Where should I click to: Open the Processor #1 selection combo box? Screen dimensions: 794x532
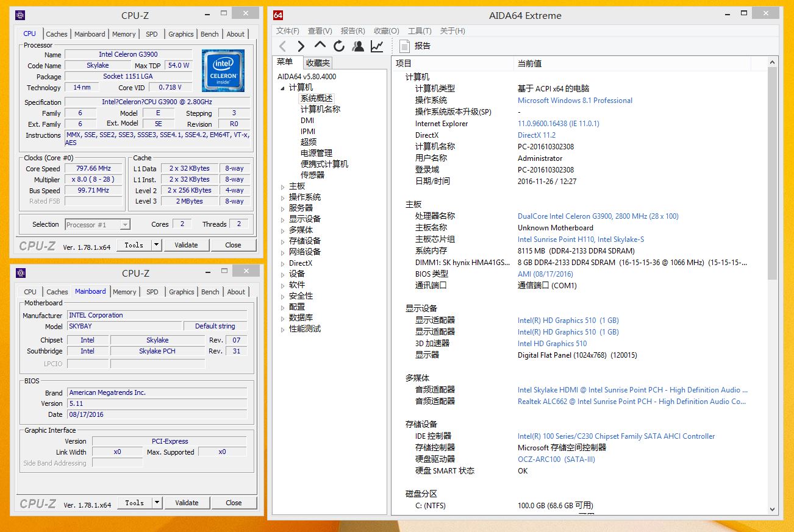point(98,225)
